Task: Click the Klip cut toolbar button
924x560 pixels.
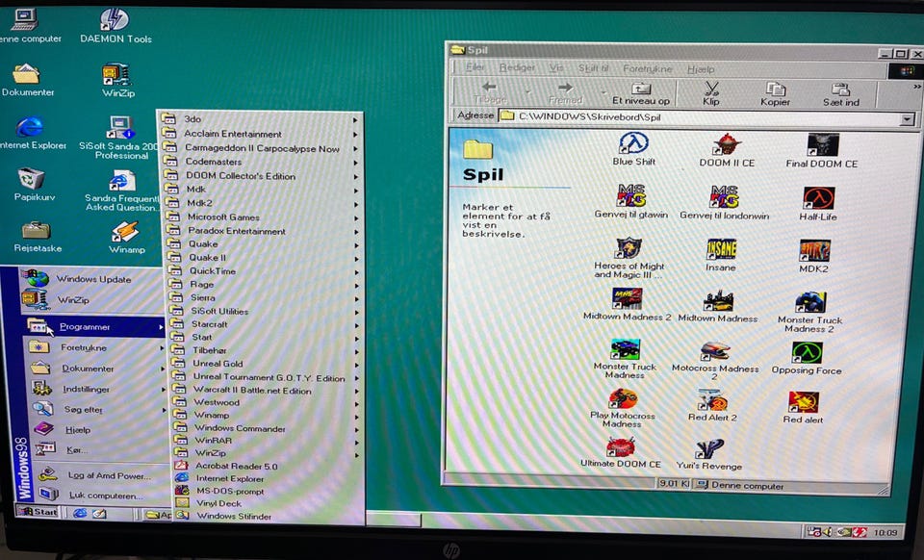Action: (711, 93)
